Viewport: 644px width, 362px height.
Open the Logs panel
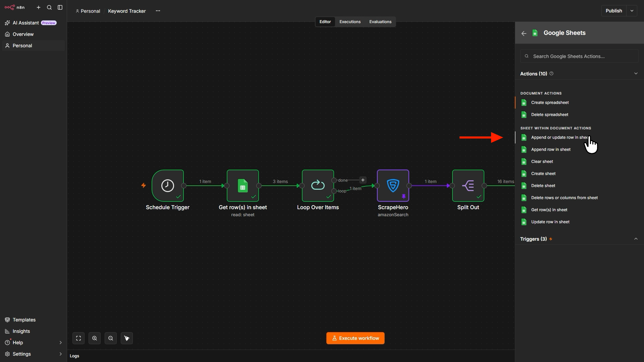[74, 356]
